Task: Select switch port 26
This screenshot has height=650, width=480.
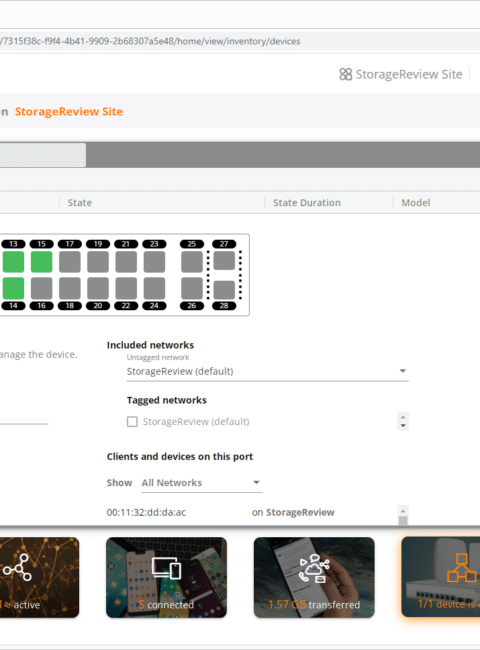Action: coord(192,288)
